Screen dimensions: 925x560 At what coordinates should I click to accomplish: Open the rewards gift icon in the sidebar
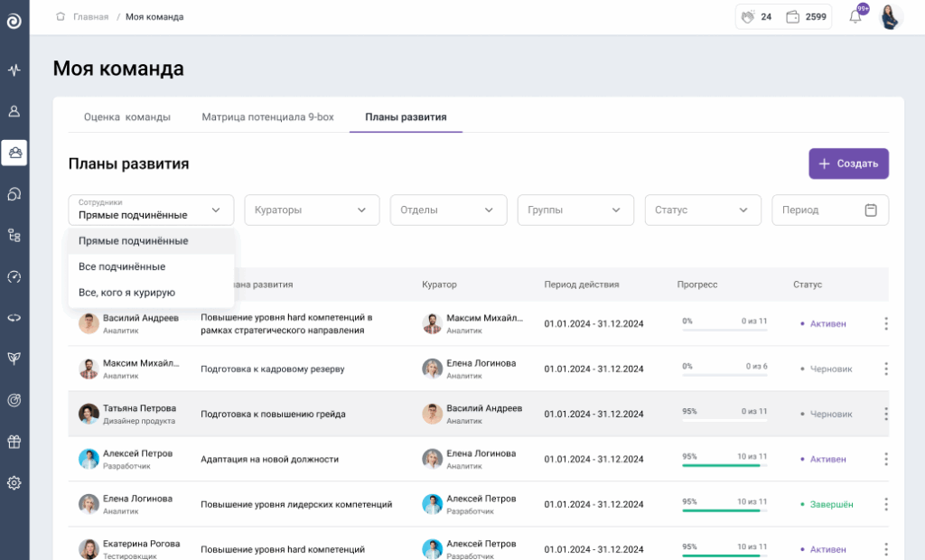point(14,443)
